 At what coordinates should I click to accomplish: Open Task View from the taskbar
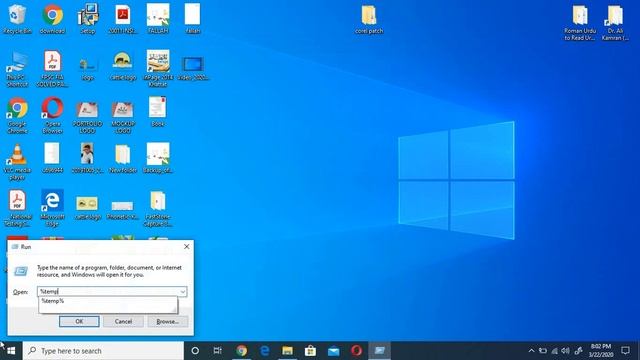pos(218,351)
